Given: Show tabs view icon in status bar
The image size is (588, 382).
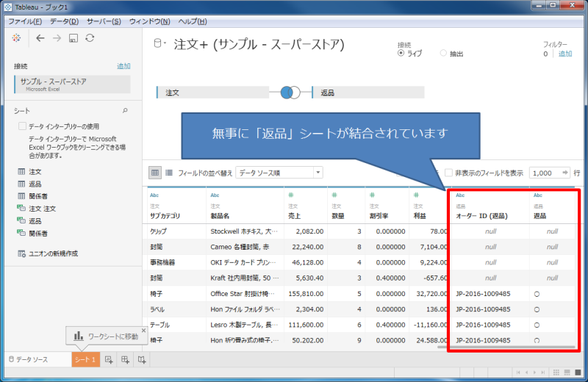Looking at the screenshot, I should [578, 372].
